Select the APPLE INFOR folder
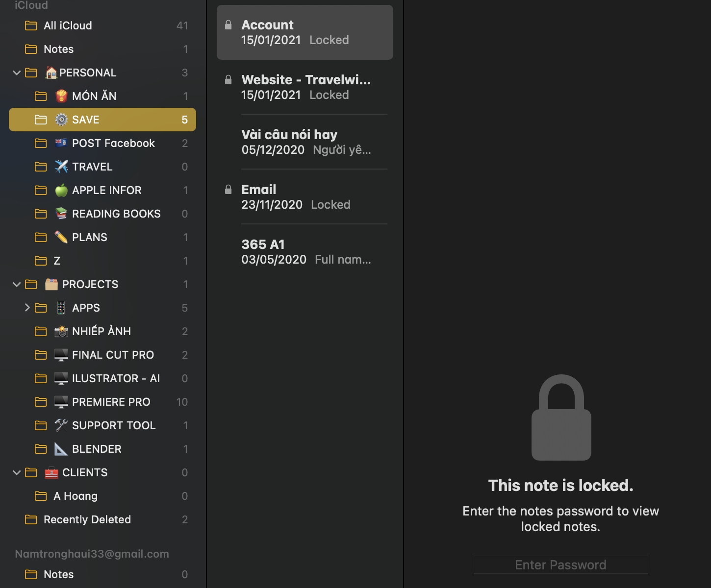The height and width of the screenshot is (588, 711). (102, 190)
